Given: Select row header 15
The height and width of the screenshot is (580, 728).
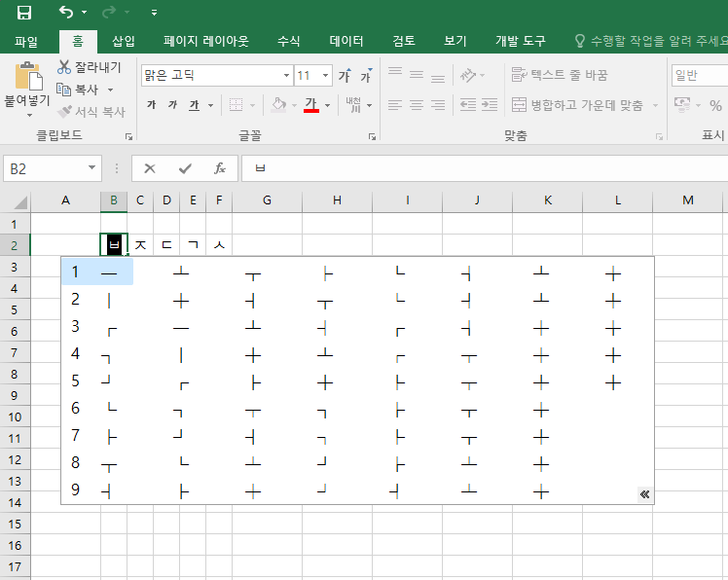Looking at the screenshot, I should point(15,524).
